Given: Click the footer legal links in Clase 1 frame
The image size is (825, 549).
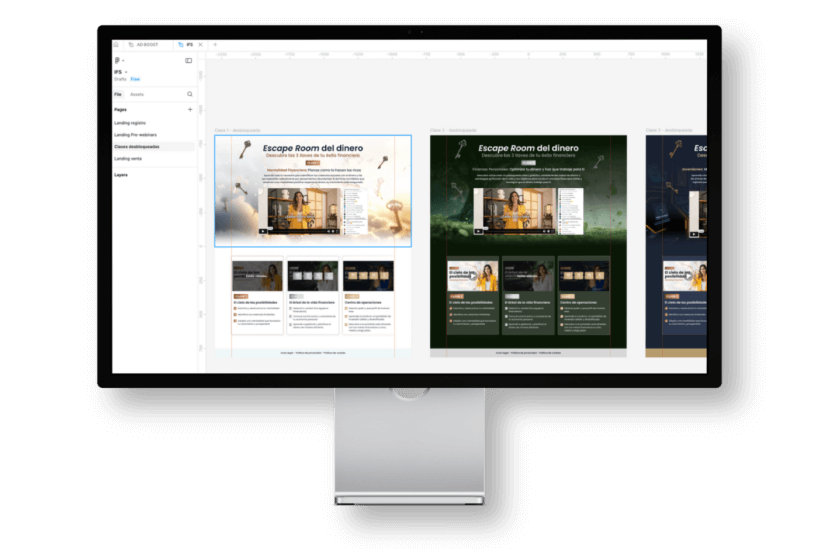Looking at the screenshot, I should (313, 353).
